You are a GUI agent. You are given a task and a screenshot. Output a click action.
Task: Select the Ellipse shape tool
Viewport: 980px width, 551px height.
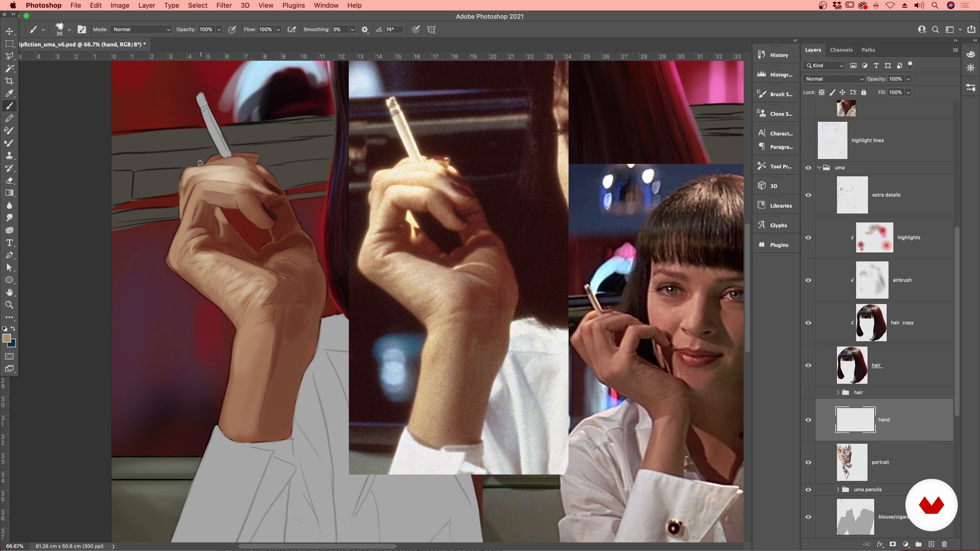[x=9, y=280]
